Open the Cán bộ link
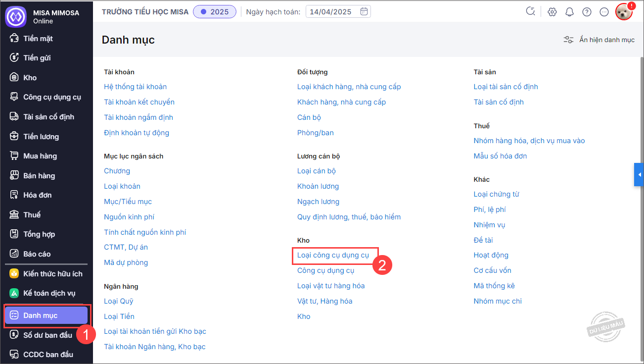 pyautogui.click(x=309, y=117)
